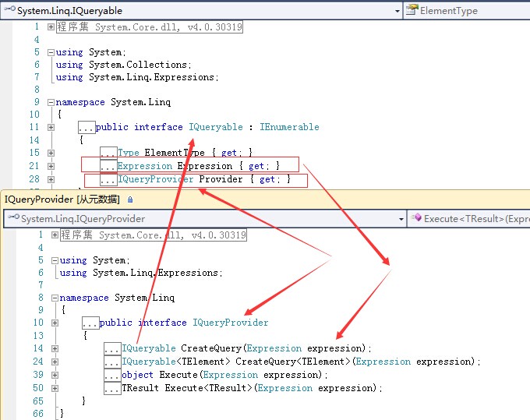This screenshot has height=420, width=530.
Task: Expand the CreateQuery method at line 14
Action: tap(55, 348)
